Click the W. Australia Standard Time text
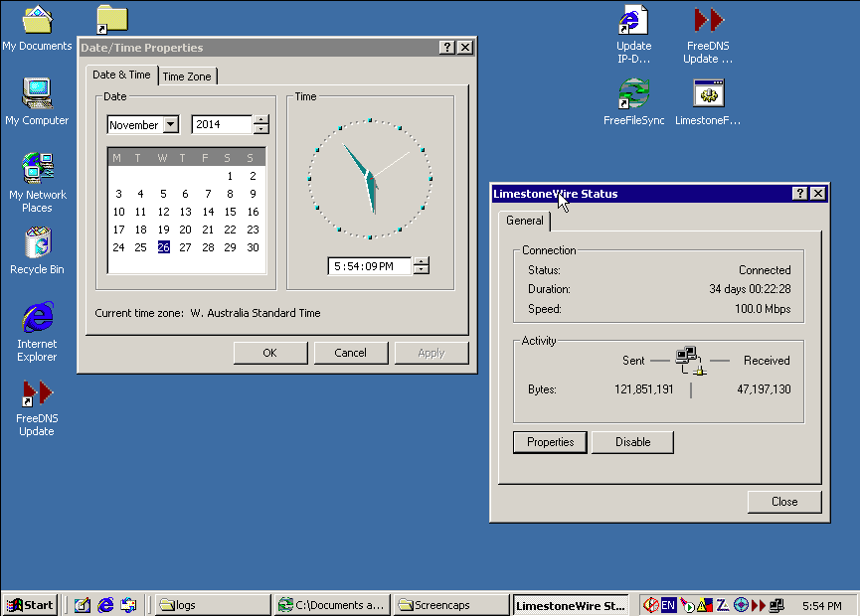 pos(256,313)
